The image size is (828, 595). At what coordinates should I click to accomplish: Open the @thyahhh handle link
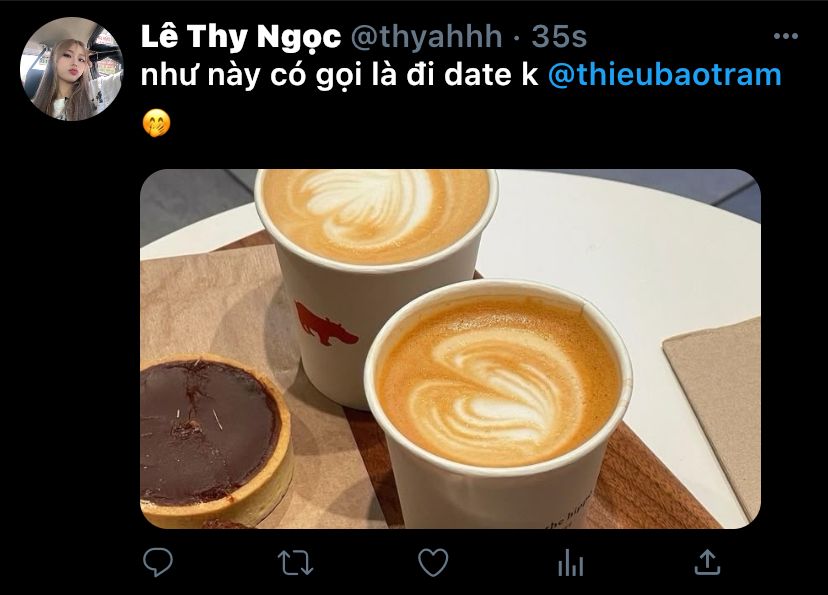(x=426, y=37)
